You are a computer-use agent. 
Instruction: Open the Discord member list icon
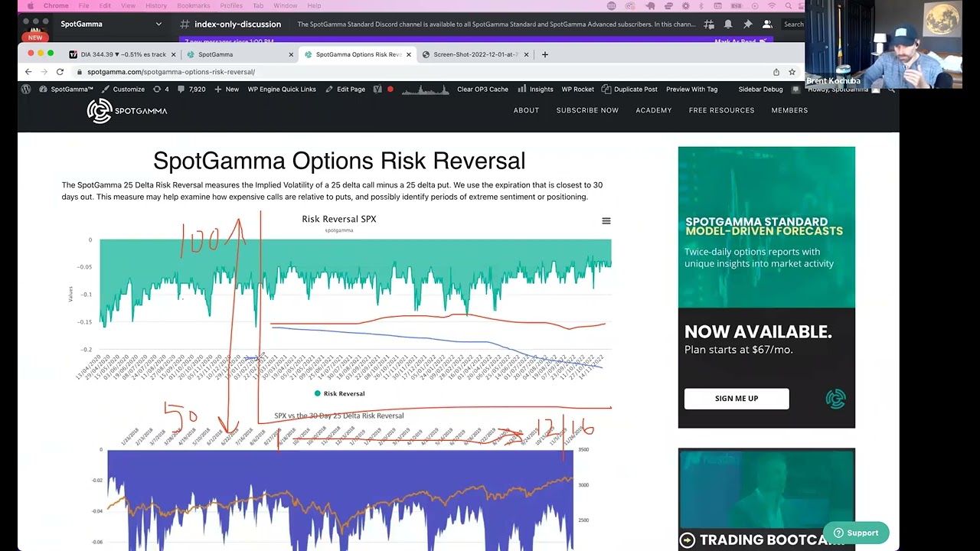point(767,24)
